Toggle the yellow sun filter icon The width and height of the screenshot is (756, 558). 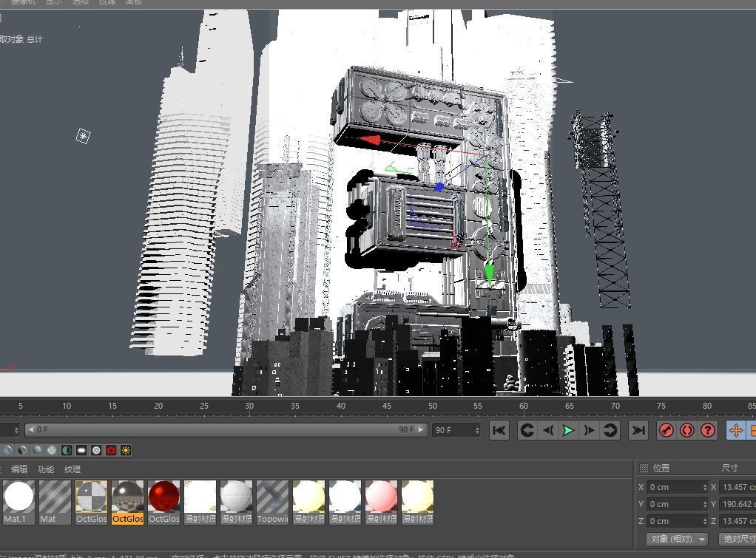pos(126,450)
